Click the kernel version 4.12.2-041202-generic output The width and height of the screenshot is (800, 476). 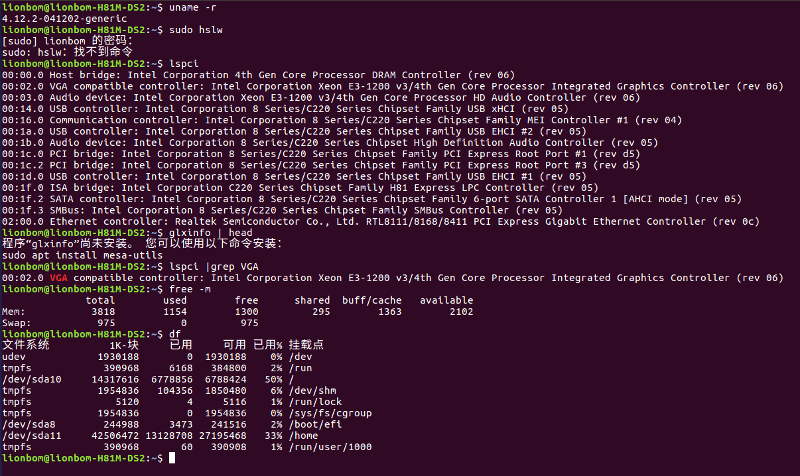[64, 19]
